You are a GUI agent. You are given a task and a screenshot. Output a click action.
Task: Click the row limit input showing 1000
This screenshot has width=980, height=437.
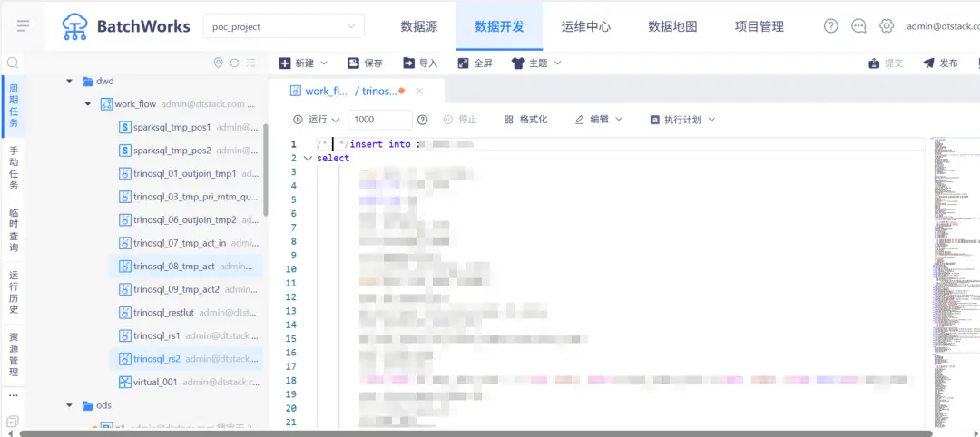379,120
